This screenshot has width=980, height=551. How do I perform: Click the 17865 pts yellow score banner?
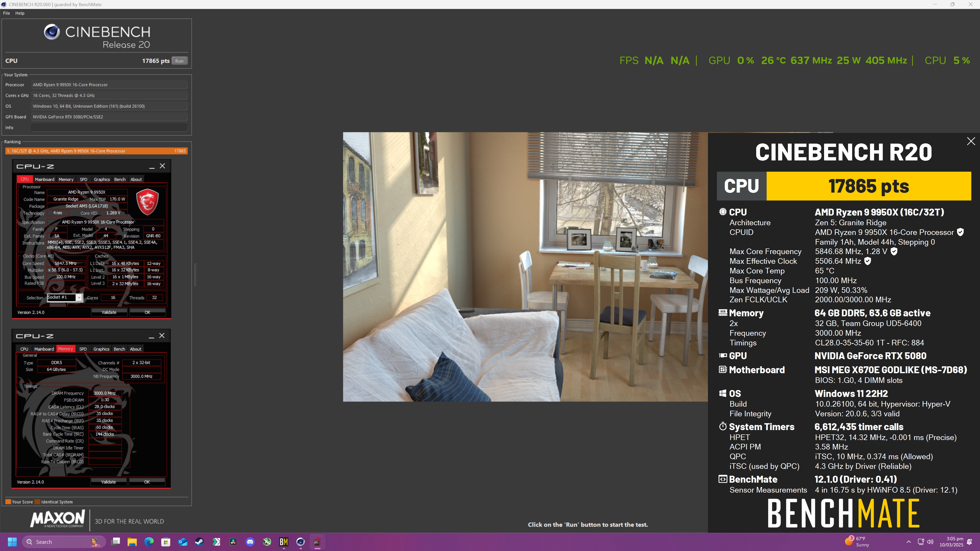click(868, 186)
